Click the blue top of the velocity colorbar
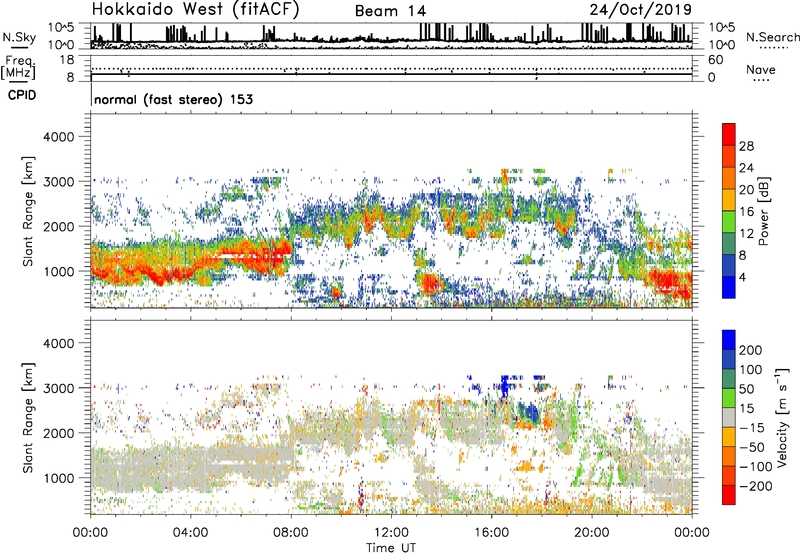 tap(729, 339)
